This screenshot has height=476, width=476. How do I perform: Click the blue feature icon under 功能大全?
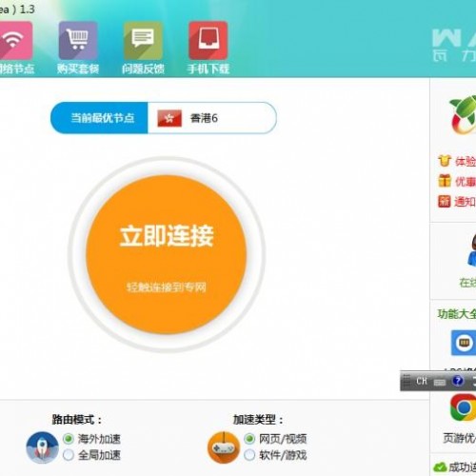pos(464,343)
